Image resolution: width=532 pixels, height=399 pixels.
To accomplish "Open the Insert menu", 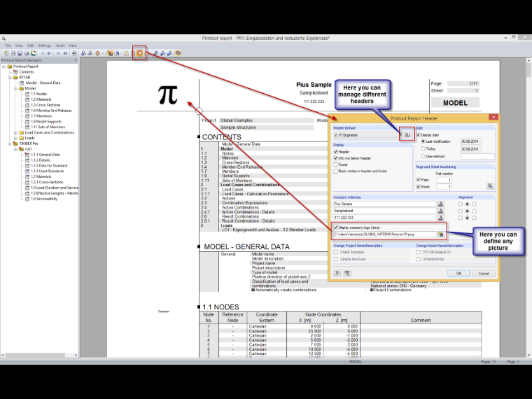I will [x=60, y=45].
